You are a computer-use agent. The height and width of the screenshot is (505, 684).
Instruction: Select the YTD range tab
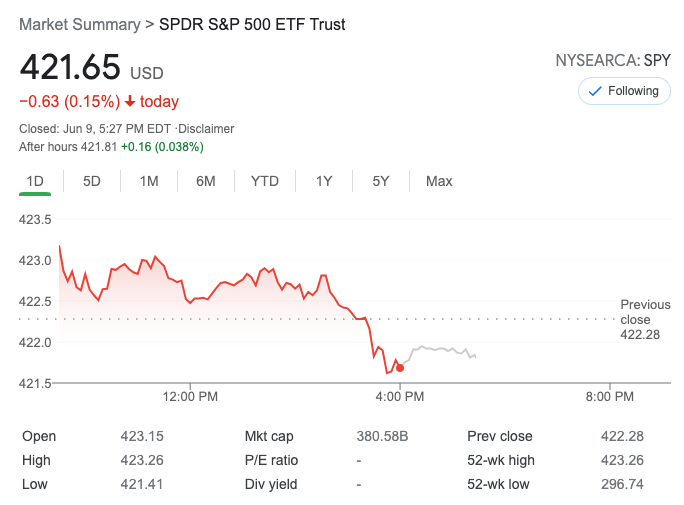coord(265,181)
